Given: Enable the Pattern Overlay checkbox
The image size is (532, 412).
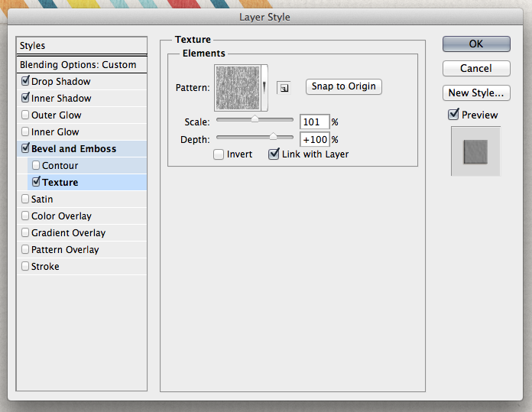Looking at the screenshot, I should coord(25,249).
